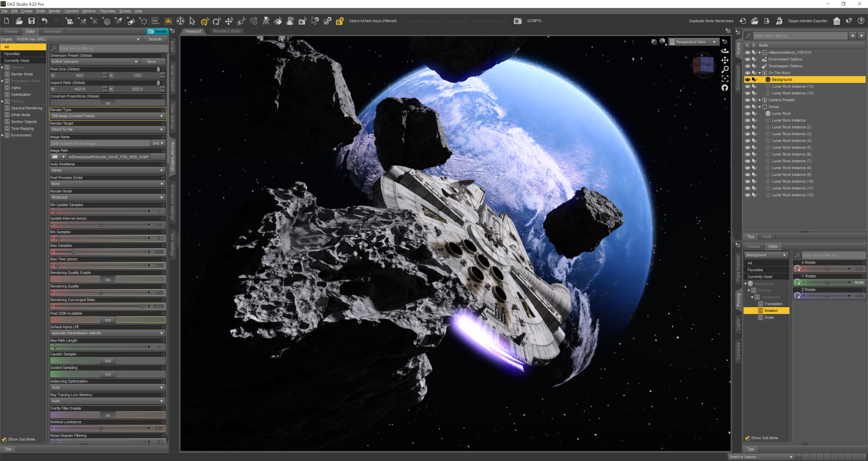868x461 pixels.
Task: Click the New Scene file icon
Action: [7, 21]
